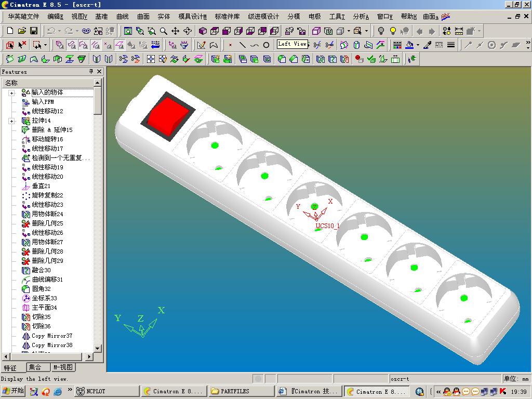
Task: Click the solid purple isometric view cube
Action: [x=203, y=31]
